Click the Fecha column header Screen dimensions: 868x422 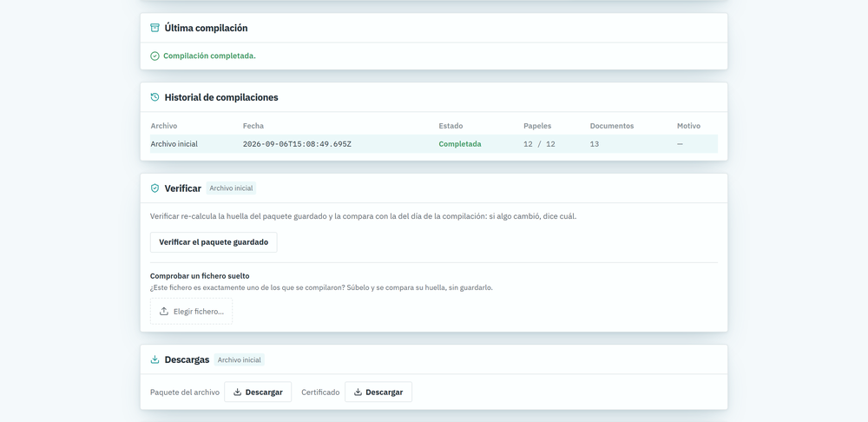(x=253, y=126)
